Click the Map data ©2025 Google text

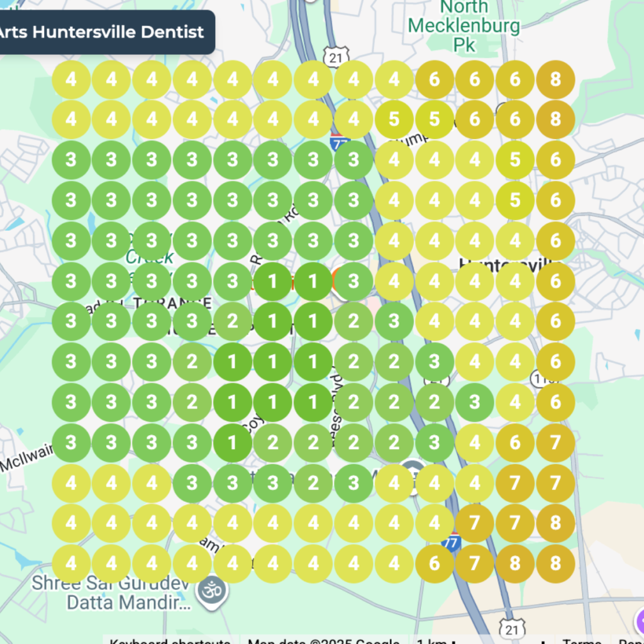click(324, 641)
